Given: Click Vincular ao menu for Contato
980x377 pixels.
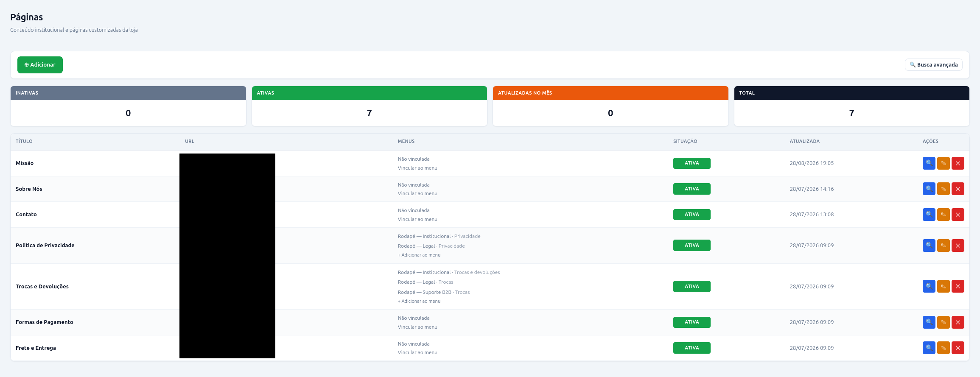Looking at the screenshot, I should point(417,219).
